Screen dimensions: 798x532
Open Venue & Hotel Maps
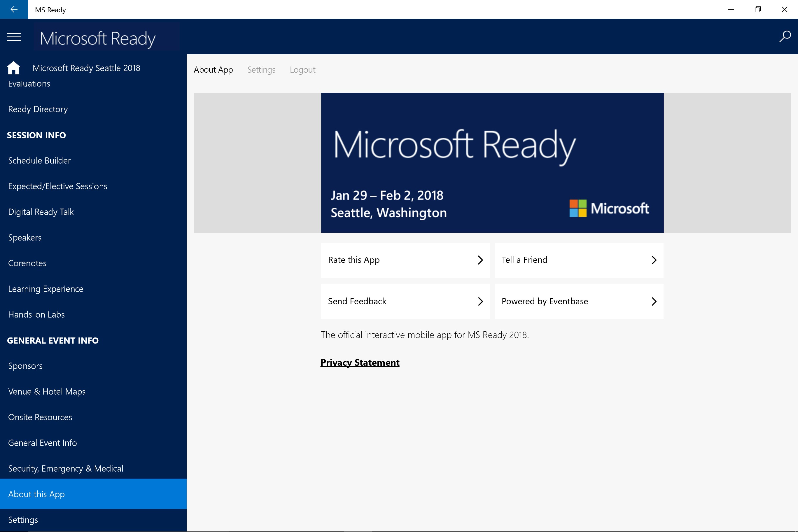(x=47, y=391)
